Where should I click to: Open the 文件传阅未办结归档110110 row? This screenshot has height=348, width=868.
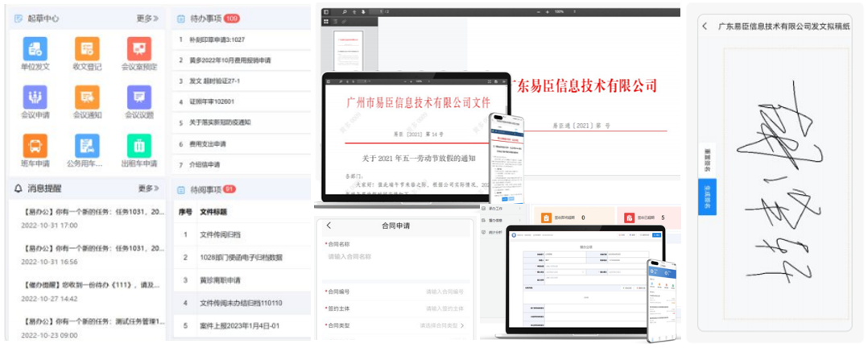tap(242, 303)
